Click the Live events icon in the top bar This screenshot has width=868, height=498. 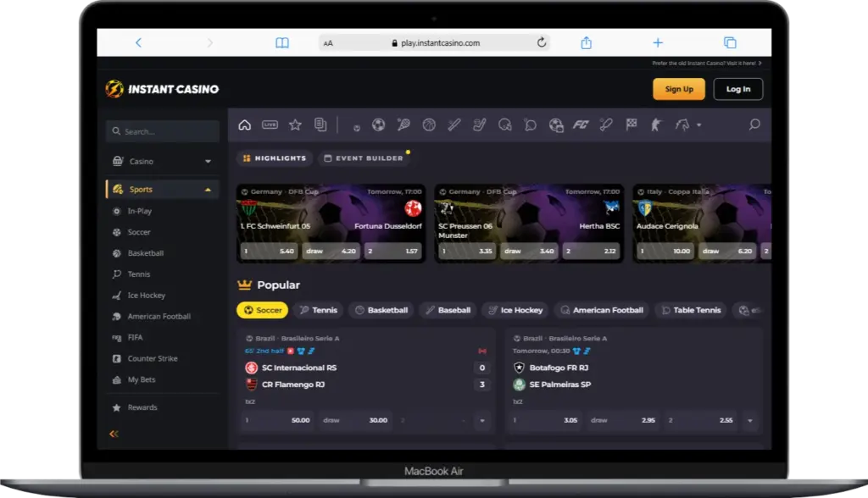270,125
